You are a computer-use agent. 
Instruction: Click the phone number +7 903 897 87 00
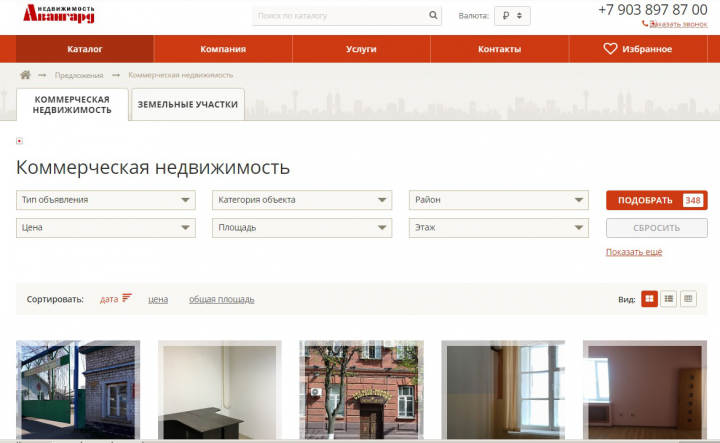click(652, 10)
